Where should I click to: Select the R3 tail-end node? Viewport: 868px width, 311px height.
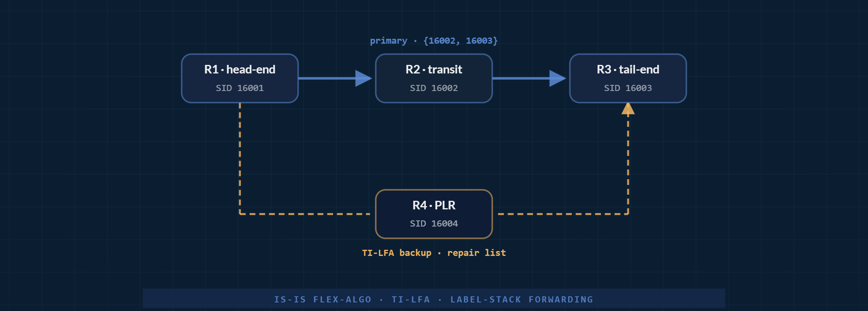[628, 78]
